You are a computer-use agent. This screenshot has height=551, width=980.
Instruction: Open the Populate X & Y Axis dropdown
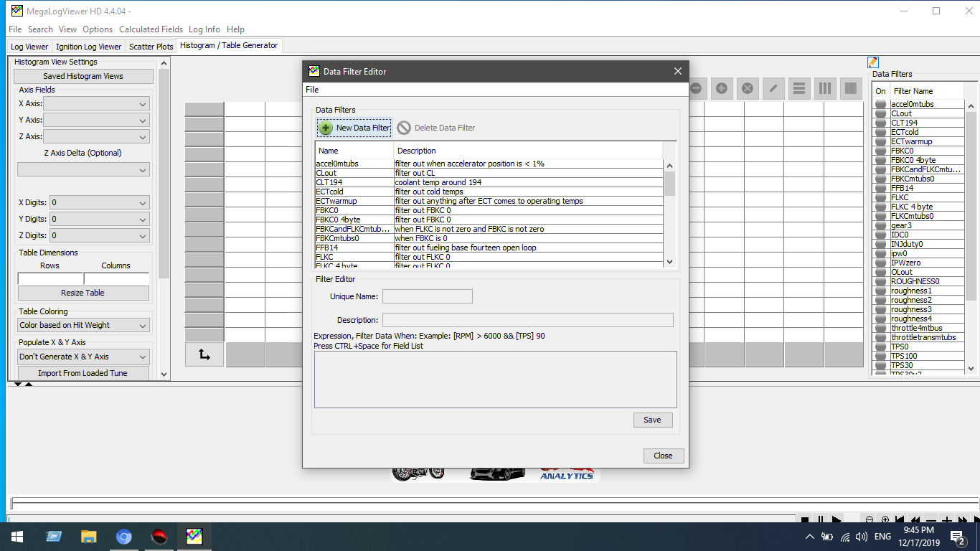point(83,357)
